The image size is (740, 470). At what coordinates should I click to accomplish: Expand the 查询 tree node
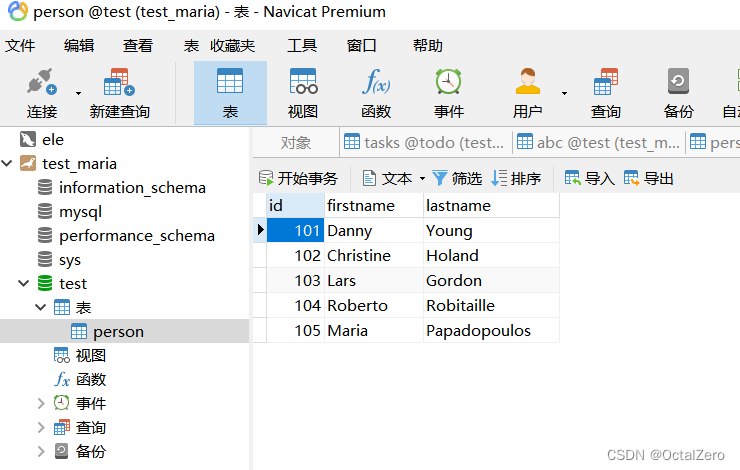click(x=41, y=428)
